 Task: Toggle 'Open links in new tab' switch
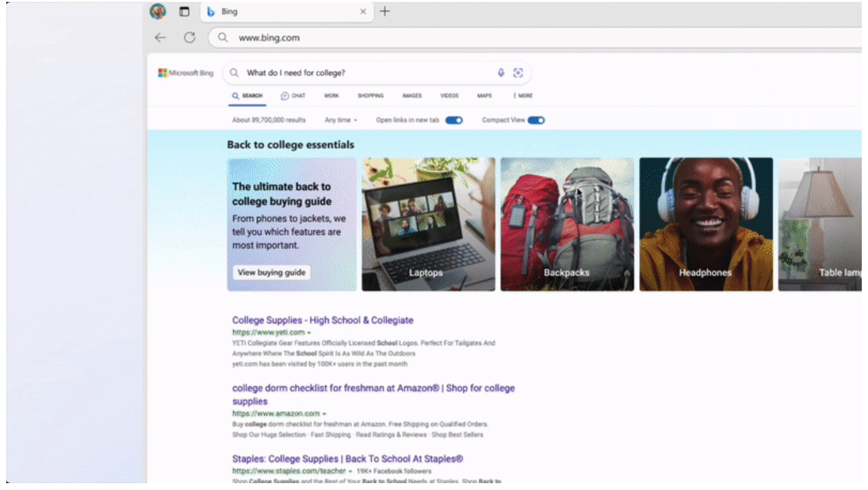tap(454, 120)
